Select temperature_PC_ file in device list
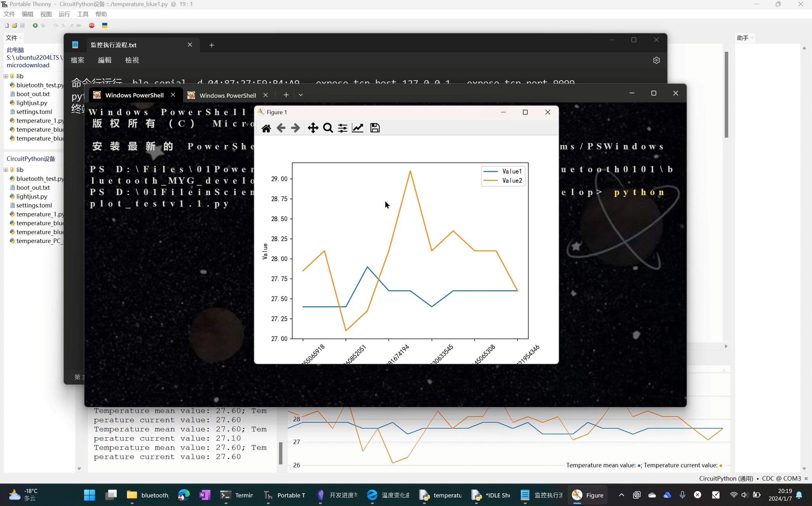 tap(37, 241)
